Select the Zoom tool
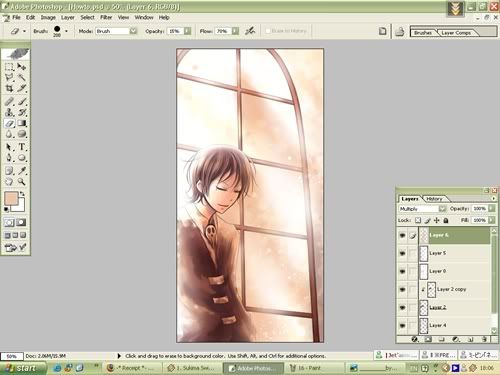This screenshot has width=500, height=375. point(22,182)
